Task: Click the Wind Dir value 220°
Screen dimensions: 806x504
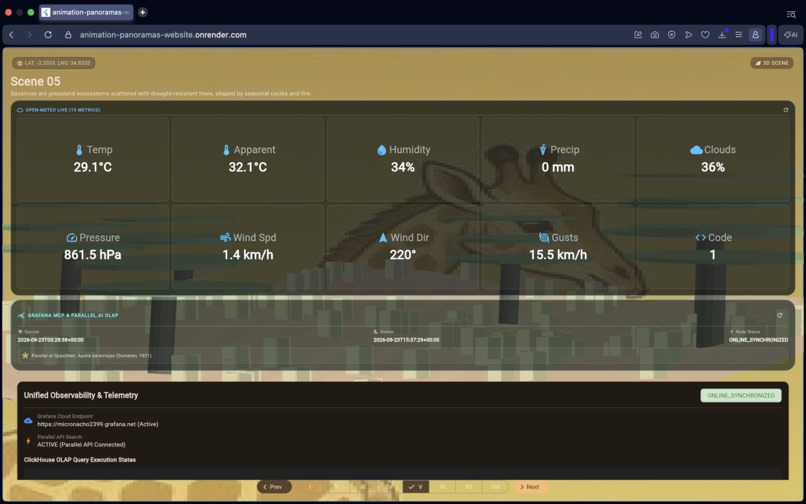Action: 402,255
